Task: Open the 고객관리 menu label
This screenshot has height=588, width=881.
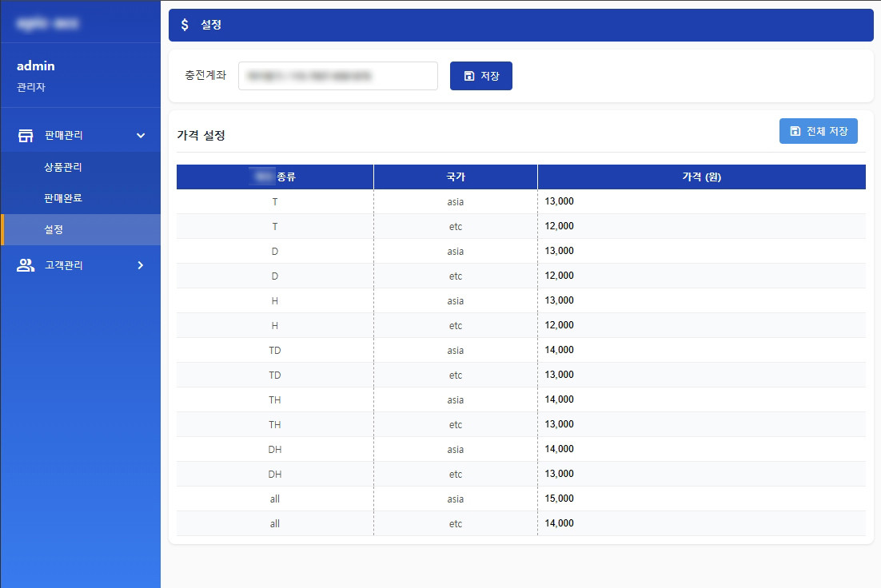Action: (x=63, y=265)
